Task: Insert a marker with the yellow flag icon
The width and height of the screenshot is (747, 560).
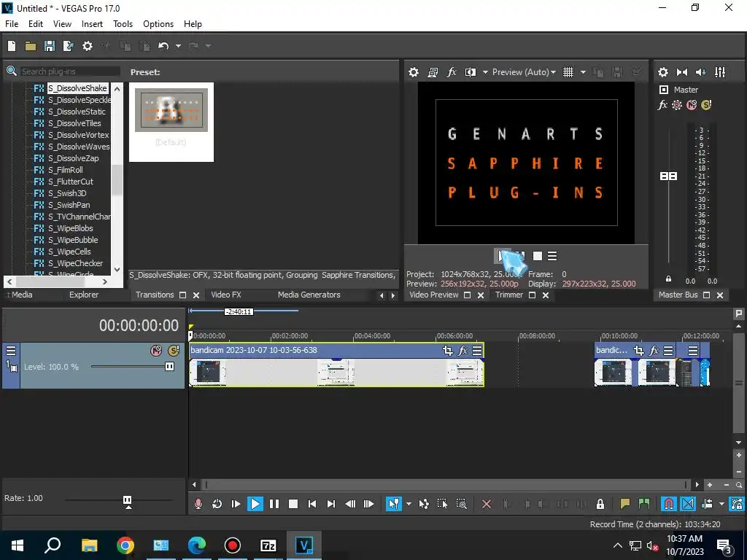Action: coord(624,504)
